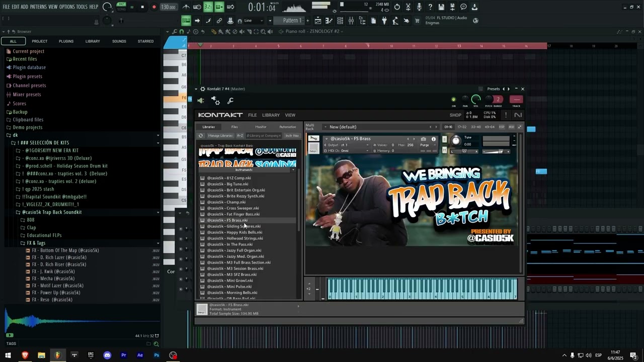Expand the 808 folder
The height and width of the screenshot is (362, 644).
pyautogui.click(x=31, y=220)
